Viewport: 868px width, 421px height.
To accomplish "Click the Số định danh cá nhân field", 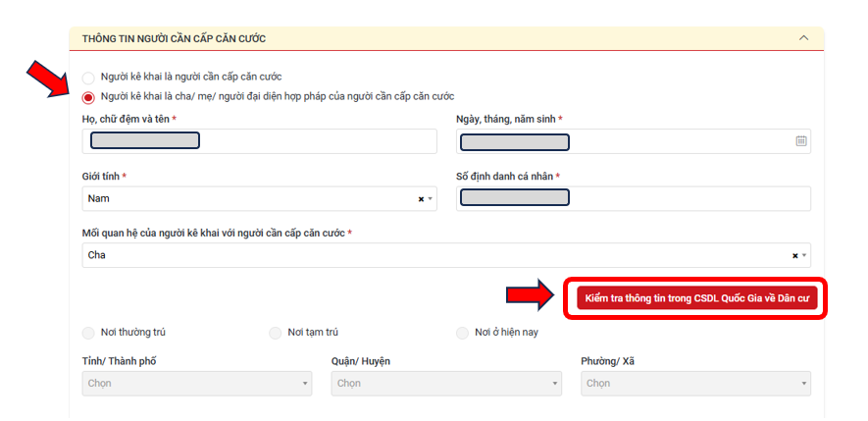I will pyautogui.click(x=634, y=199).
